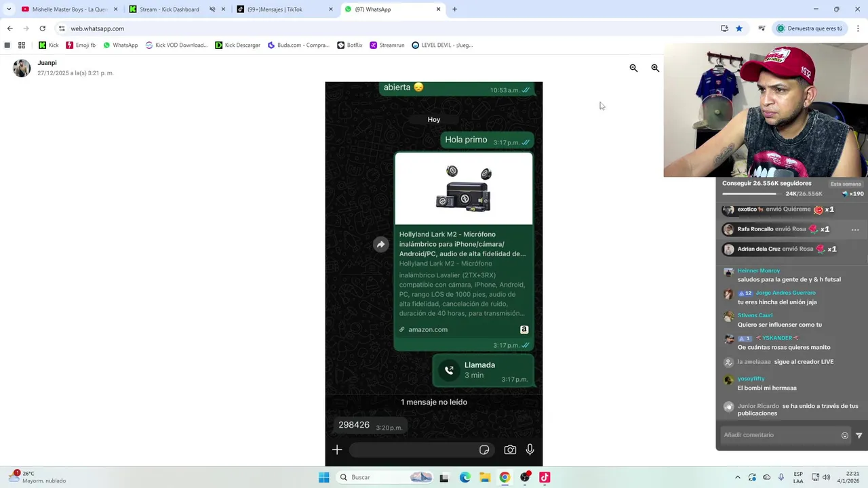The image size is (868, 488).
Task: Open the three-dot menu on Rafa Roncallo gift row
Action: pos(855,230)
